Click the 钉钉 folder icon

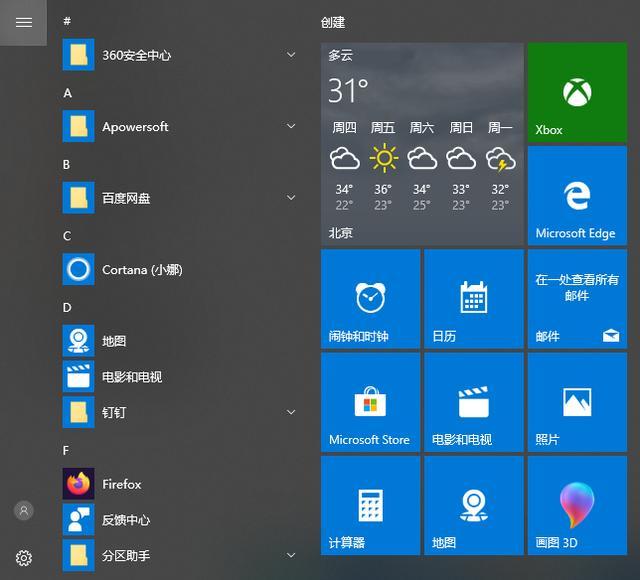78,412
